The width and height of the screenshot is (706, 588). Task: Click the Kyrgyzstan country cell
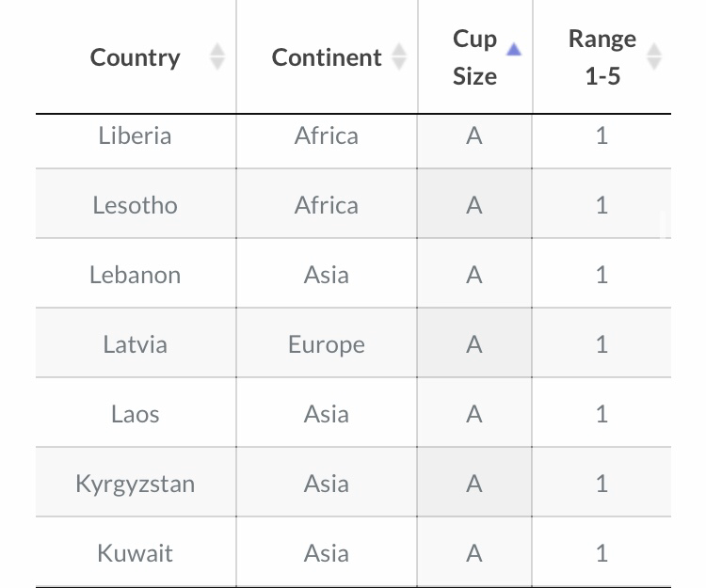coord(136,482)
